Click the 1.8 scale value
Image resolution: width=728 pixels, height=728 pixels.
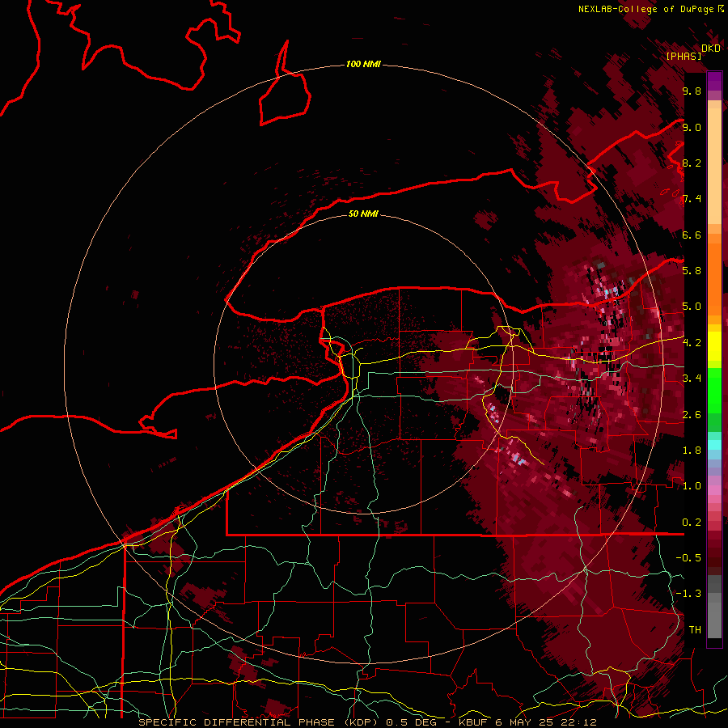[x=692, y=450]
